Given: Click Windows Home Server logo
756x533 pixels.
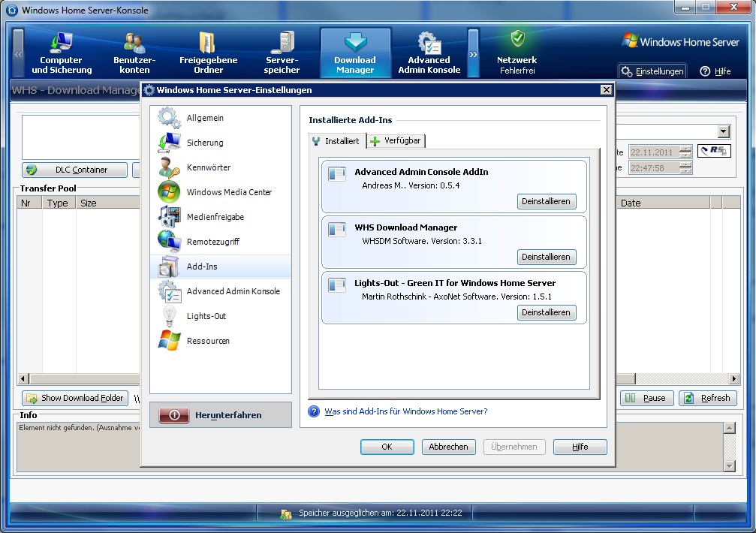Looking at the screenshot, I should pos(680,41).
